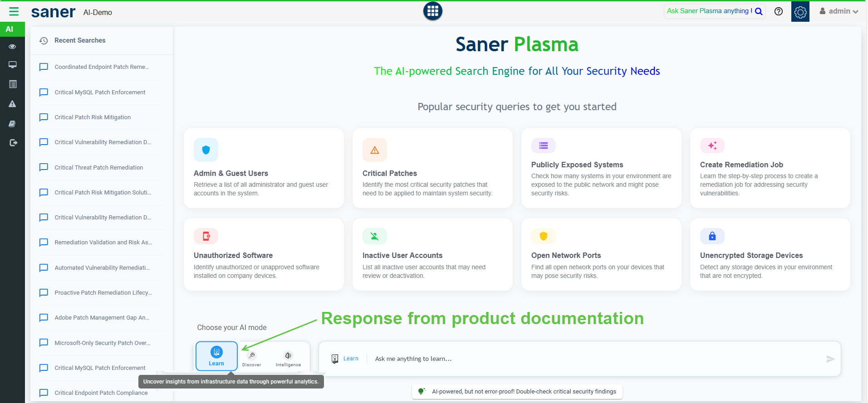Click the Unencrypted Storage Devices lock icon
This screenshot has width=868, height=403.
pos(712,236)
